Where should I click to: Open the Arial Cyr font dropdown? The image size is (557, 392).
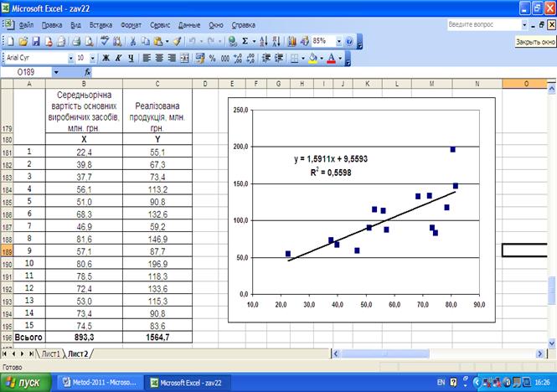tap(70, 59)
